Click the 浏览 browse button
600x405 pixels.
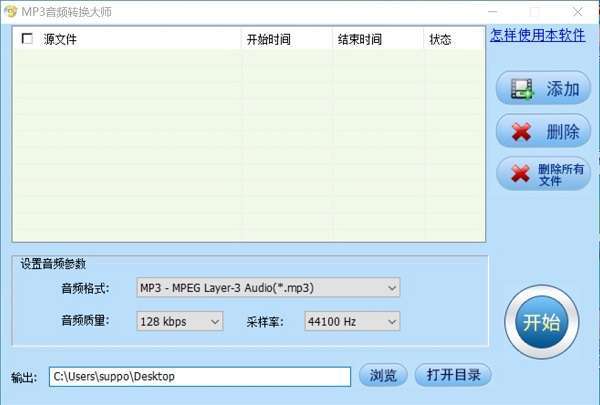coord(383,375)
